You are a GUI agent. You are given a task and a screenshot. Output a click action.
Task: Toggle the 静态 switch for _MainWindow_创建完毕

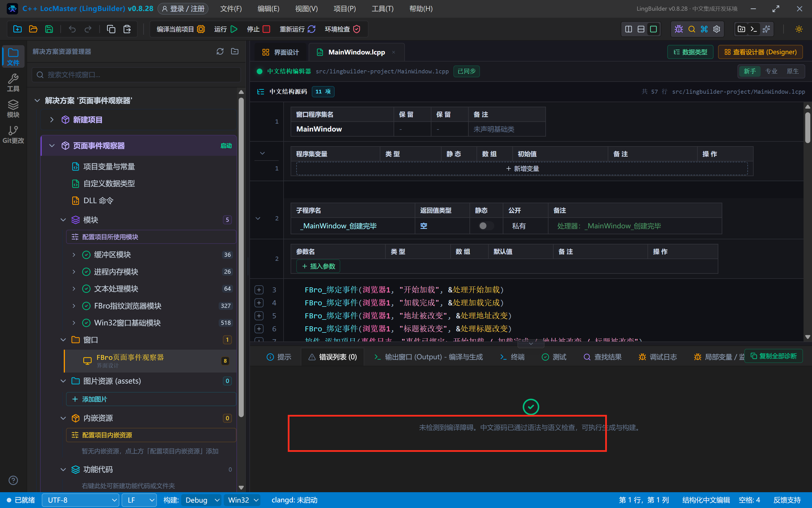(x=486, y=226)
